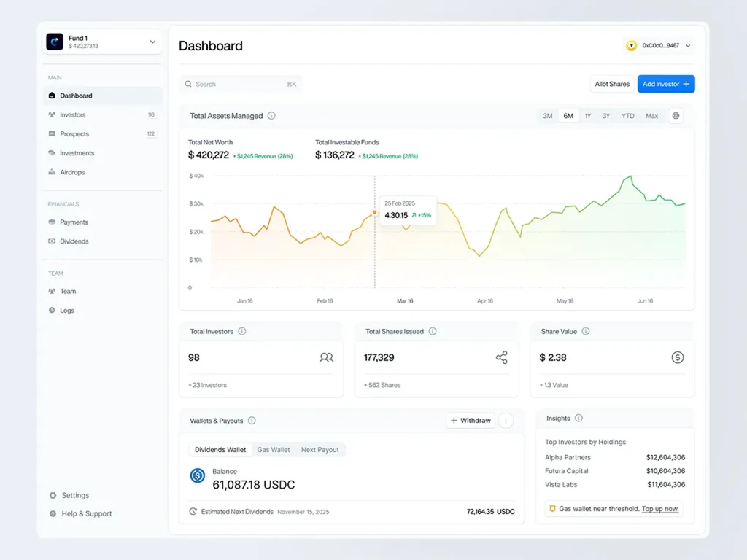This screenshot has height=560, width=747.
Task: Click the dollar icon in Share Value card
Action: coord(678,357)
